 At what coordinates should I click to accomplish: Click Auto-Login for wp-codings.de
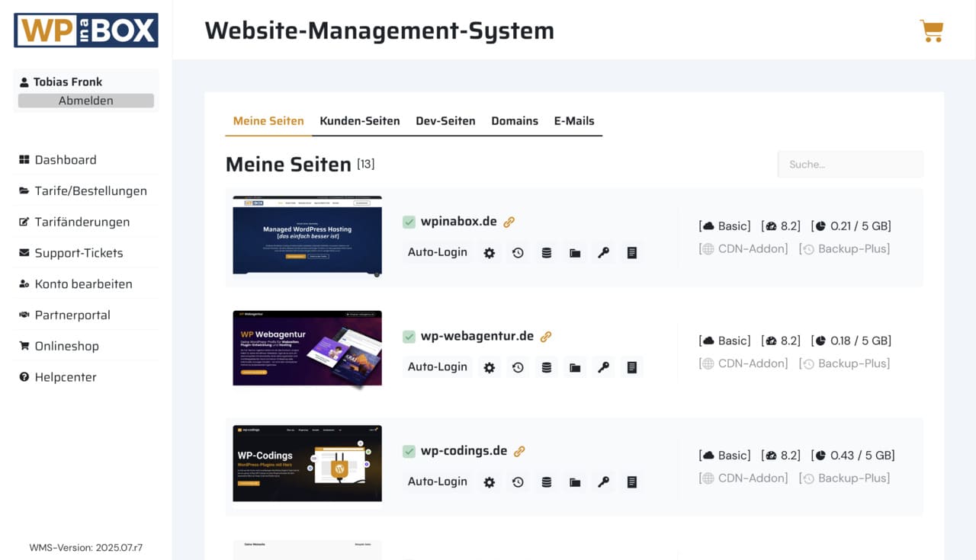pyautogui.click(x=438, y=482)
